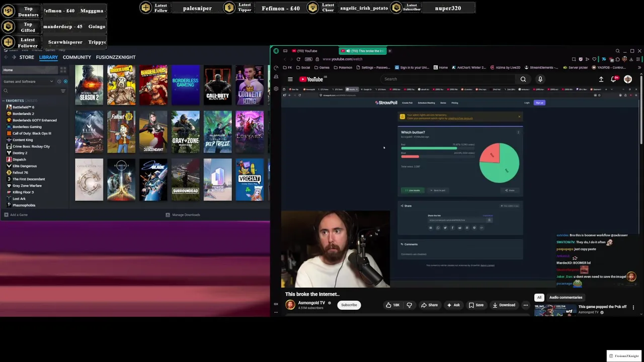The image size is (644, 362).
Task: Click the bookmark heart icon in toolbar
Action: (595, 59)
